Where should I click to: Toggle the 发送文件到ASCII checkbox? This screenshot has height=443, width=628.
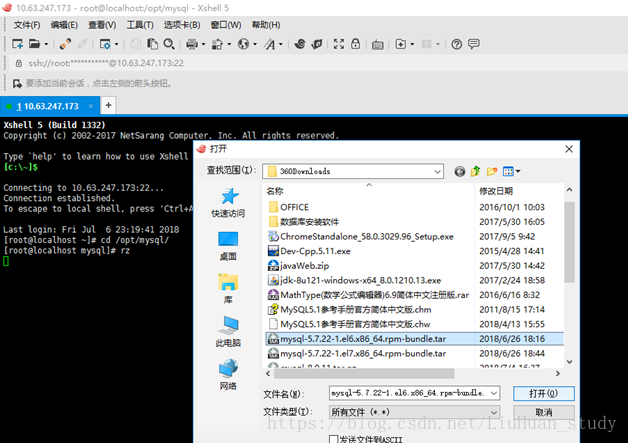click(333, 439)
